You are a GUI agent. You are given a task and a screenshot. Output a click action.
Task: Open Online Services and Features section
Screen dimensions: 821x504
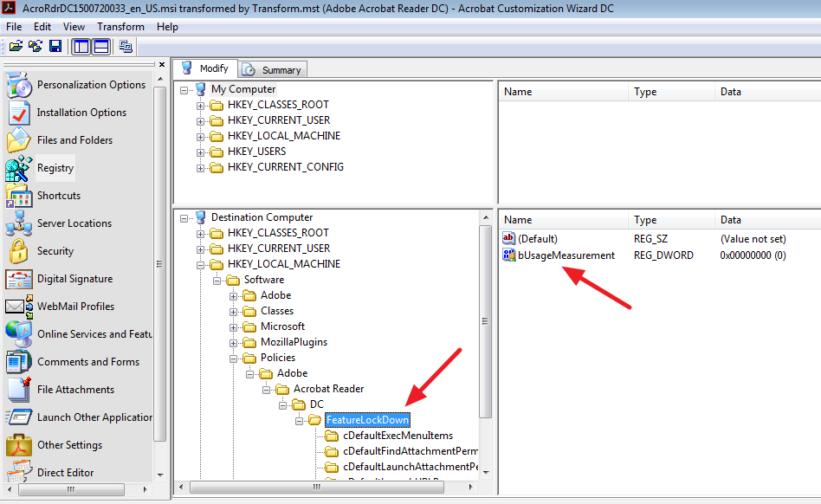[94, 334]
